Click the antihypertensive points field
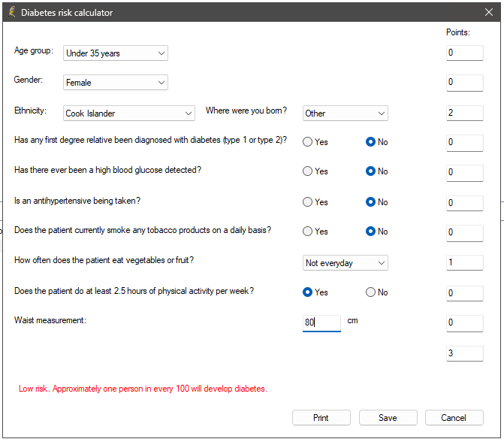The image size is (504, 442). [x=464, y=203]
